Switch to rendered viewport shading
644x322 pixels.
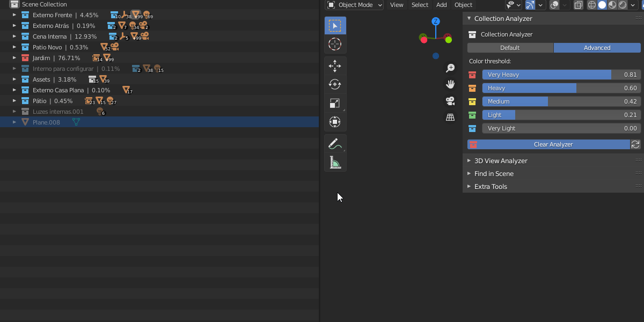(623, 5)
